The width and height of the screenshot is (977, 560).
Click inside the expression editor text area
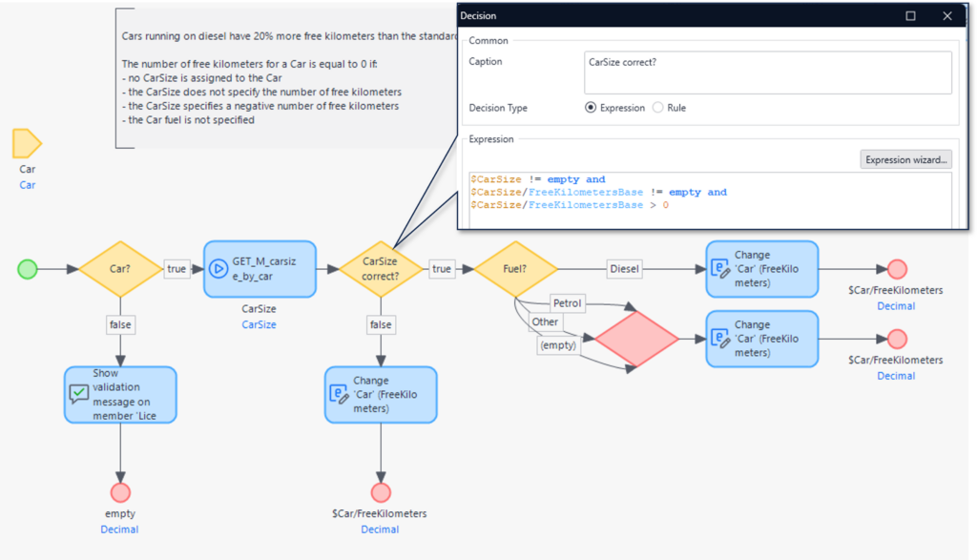710,200
